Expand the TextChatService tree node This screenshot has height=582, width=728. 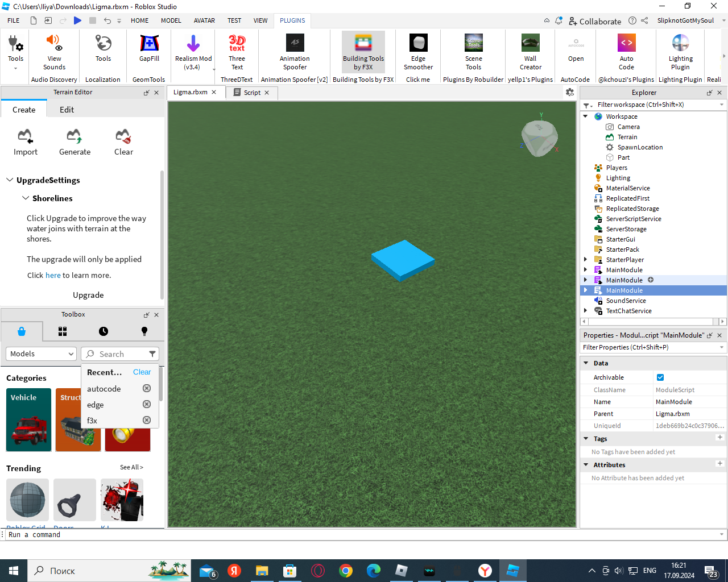click(x=585, y=311)
